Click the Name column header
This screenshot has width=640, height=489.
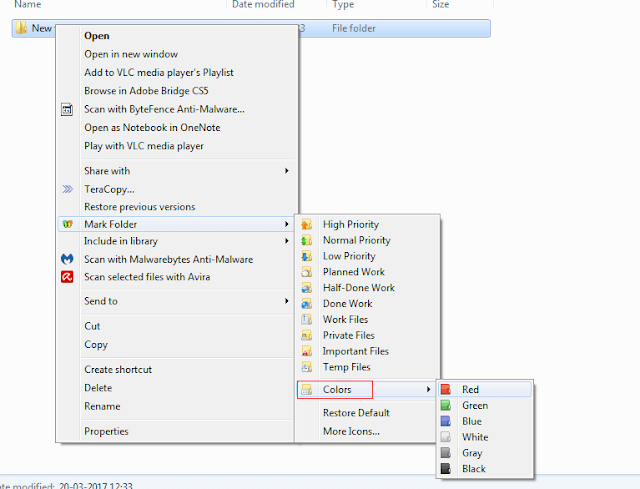coord(28,4)
